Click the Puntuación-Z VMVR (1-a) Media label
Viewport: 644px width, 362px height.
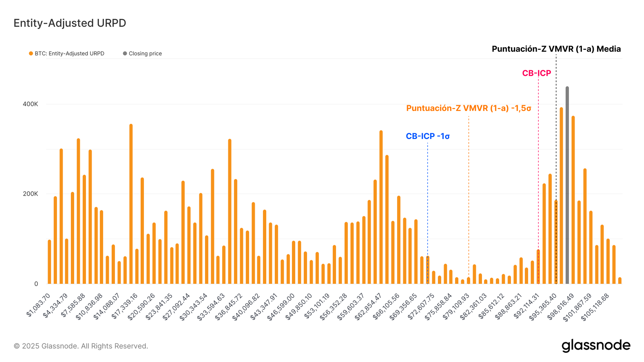tap(556, 49)
